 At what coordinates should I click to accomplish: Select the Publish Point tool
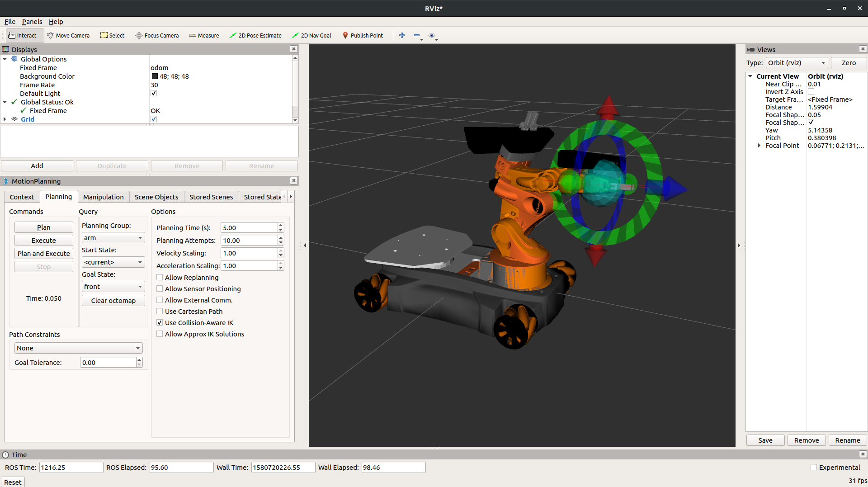tap(363, 35)
